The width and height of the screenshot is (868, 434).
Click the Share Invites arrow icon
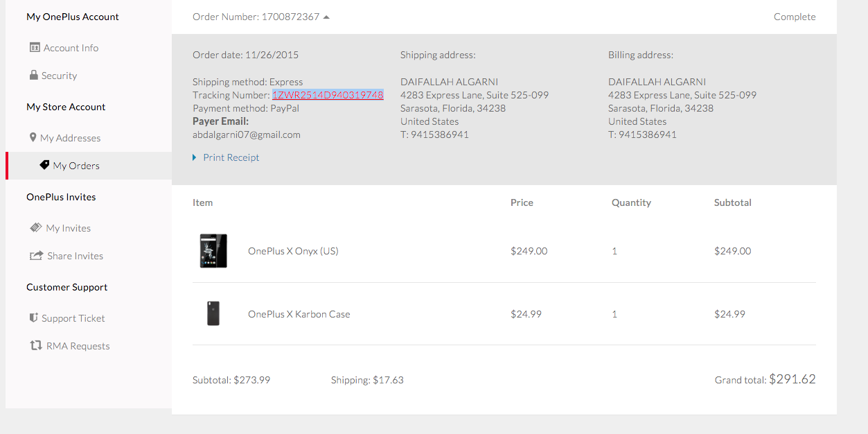(36, 255)
